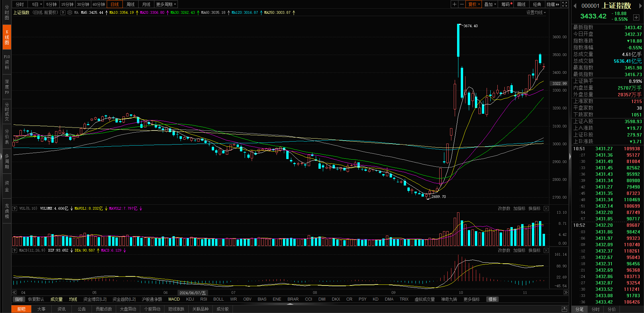Screen dimensions: 644x313
Task: Click the zoom out minus icon on chart toolbar
Action: point(462,4)
